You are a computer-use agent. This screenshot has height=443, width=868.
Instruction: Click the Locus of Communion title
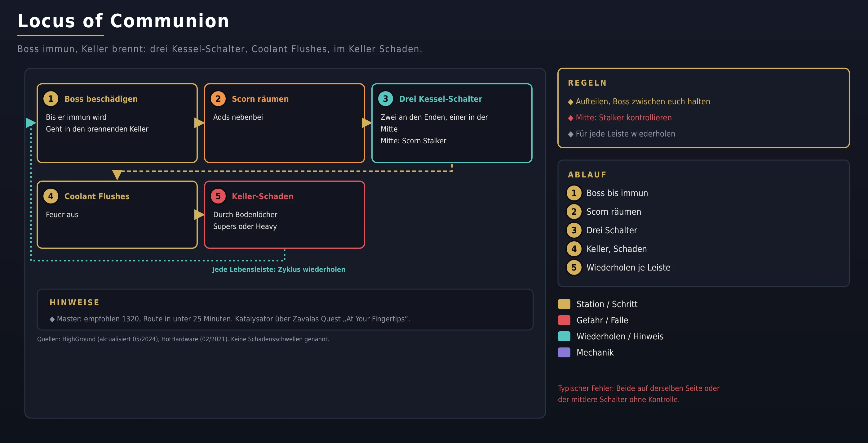point(123,21)
